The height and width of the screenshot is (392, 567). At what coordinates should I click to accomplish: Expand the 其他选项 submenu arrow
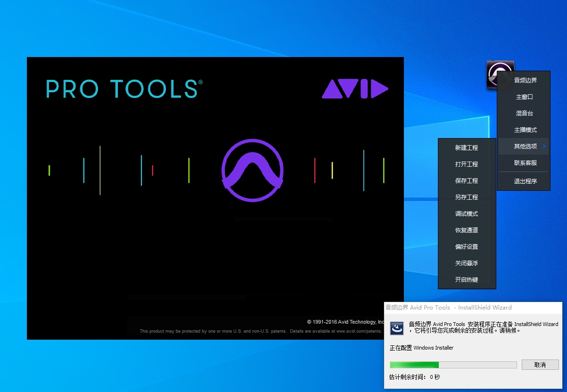[x=544, y=146]
